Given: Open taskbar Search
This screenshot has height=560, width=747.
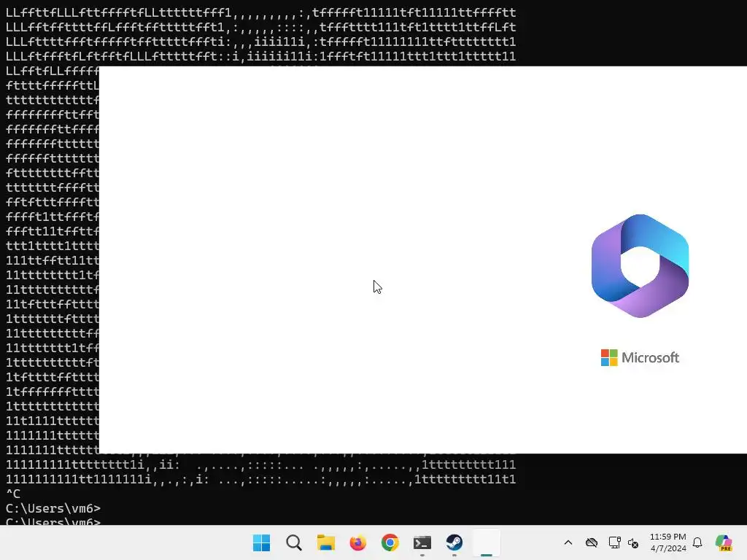Looking at the screenshot, I should pos(293,542).
